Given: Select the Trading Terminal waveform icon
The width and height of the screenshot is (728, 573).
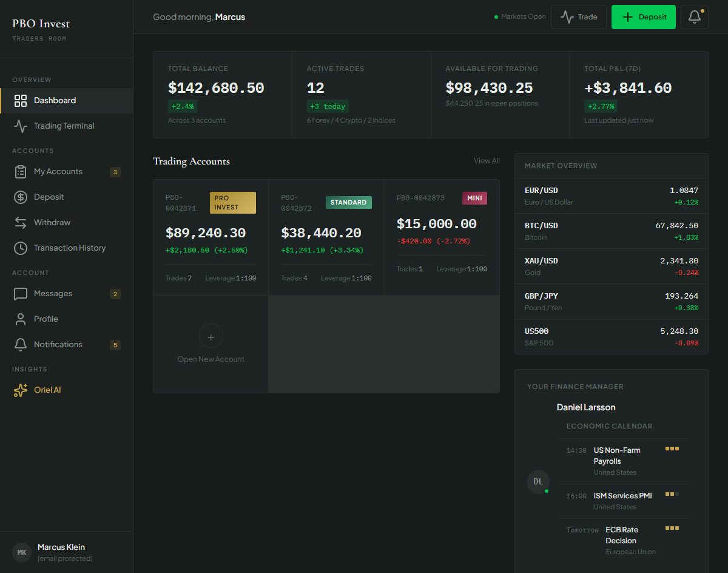Looking at the screenshot, I should pos(21,126).
